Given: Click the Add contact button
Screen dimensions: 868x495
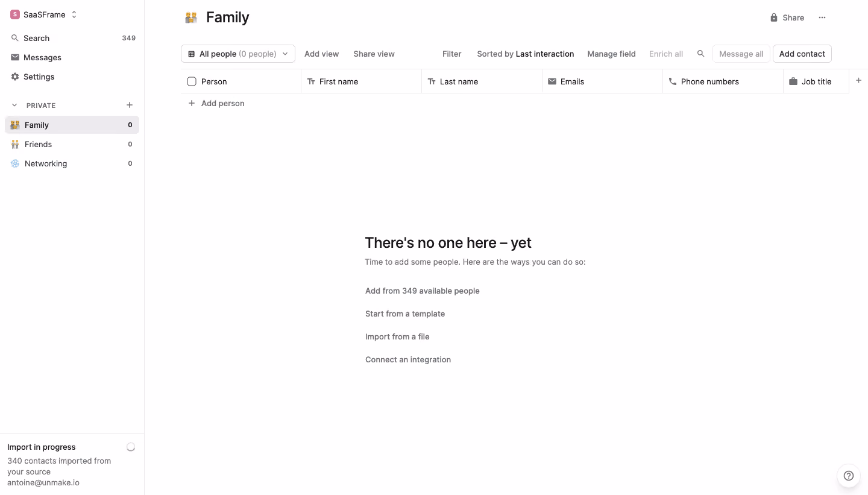Looking at the screenshot, I should click(802, 54).
